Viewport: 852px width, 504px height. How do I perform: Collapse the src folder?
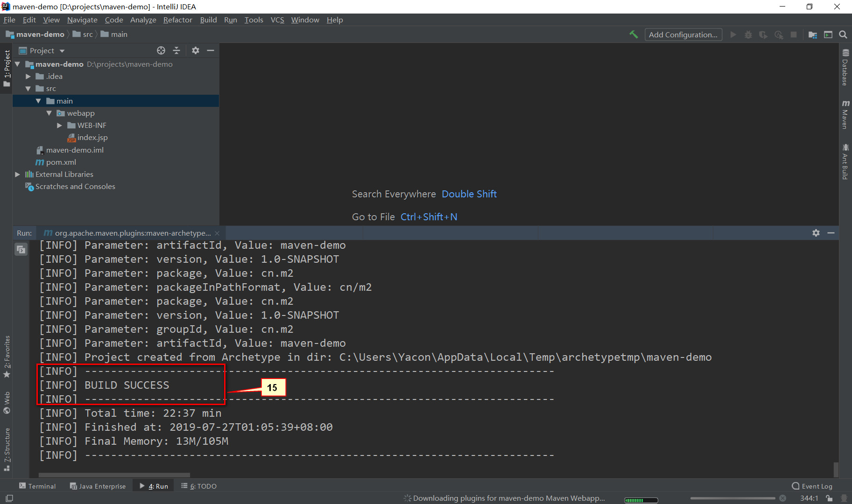coord(28,89)
